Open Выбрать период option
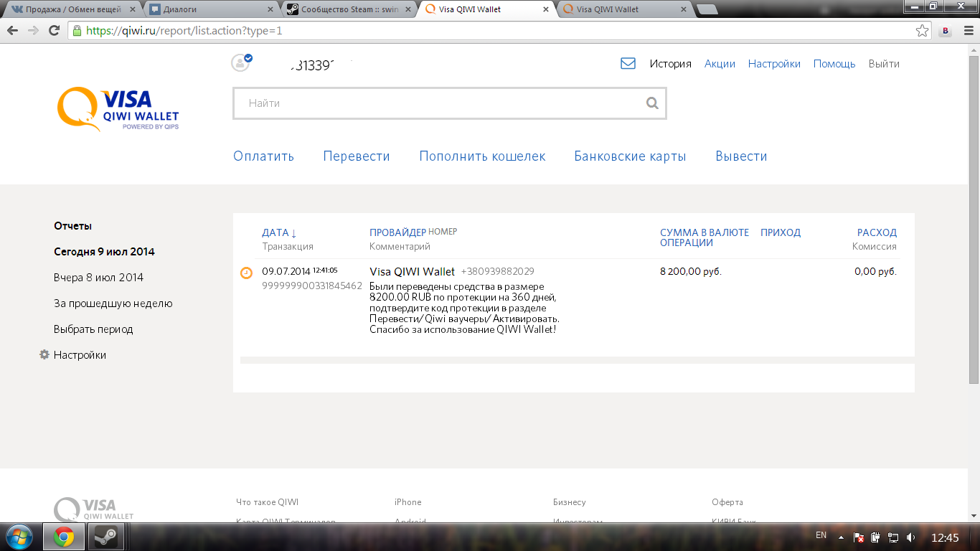 pos(93,329)
